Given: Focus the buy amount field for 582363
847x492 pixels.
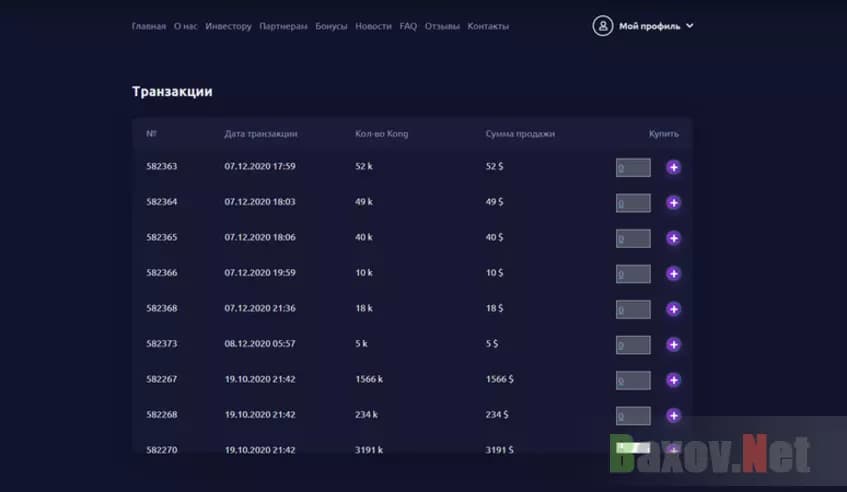Looking at the screenshot, I should pyautogui.click(x=633, y=167).
